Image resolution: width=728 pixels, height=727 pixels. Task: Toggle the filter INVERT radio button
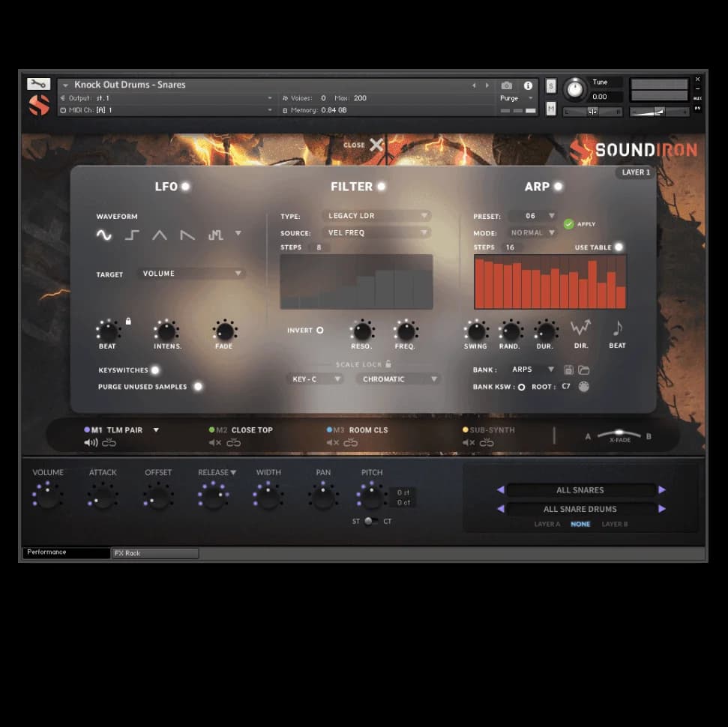pyautogui.click(x=320, y=330)
